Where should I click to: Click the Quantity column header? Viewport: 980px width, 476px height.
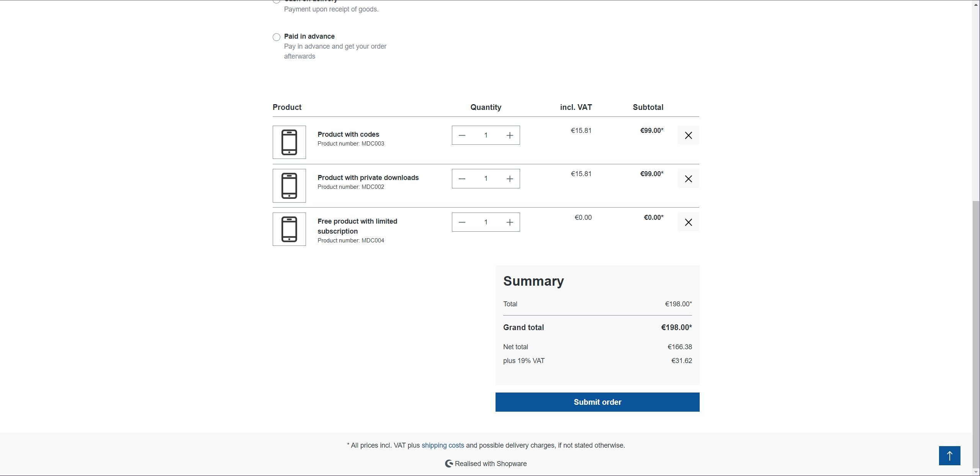486,107
